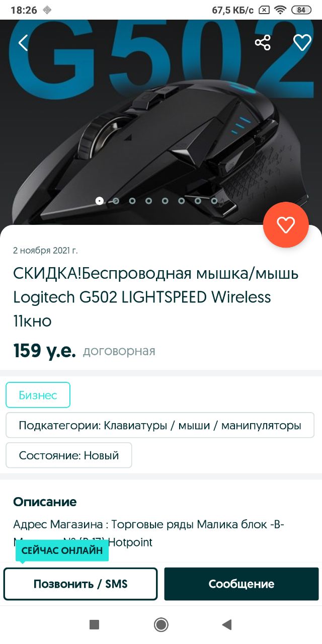Screen dimensions: 322x644
Task: Open the share icon
Action: click(263, 43)
